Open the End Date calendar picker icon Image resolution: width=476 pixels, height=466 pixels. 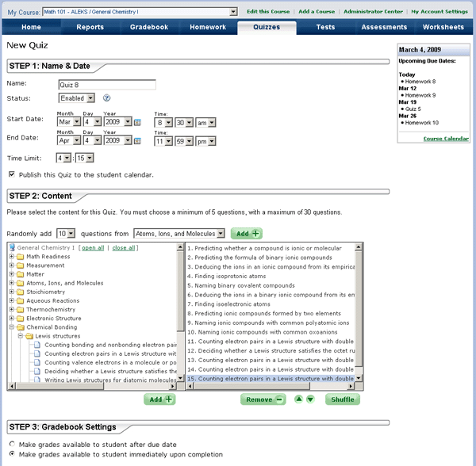[137, 141]
